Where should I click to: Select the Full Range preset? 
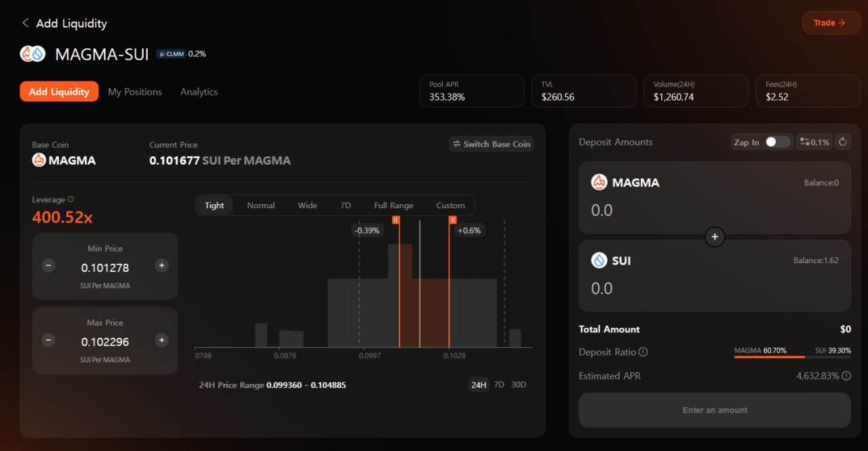coord(393,205)
